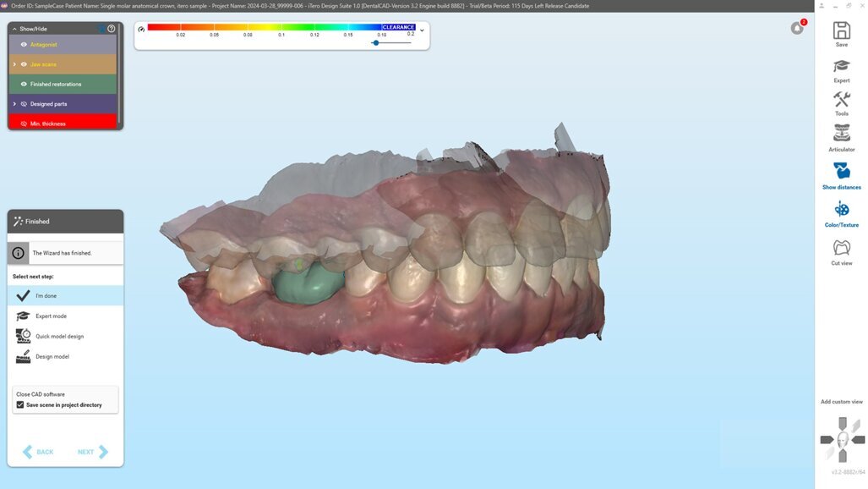This screenshot has height=489, width=868.
Task: Open the Show/Hide help icon
Action: click(110, 28)
